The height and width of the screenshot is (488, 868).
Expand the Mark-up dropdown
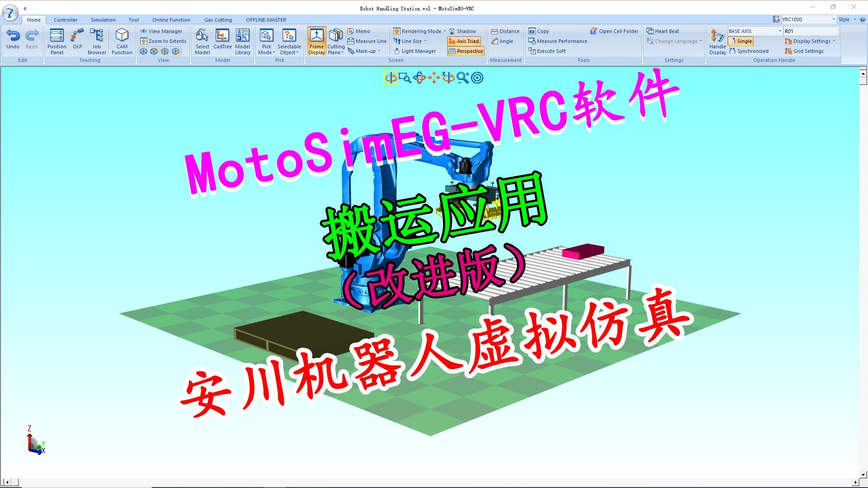364,51
